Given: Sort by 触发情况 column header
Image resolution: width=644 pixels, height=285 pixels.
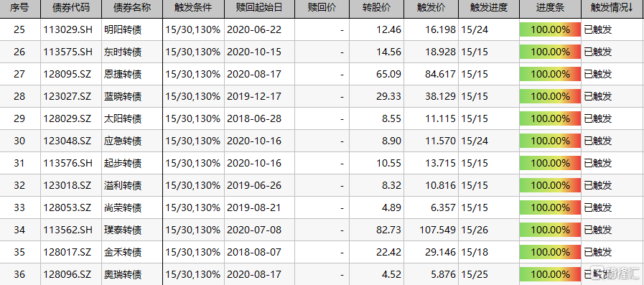Looking at the screenshot, I should click(x=612, y=8).
